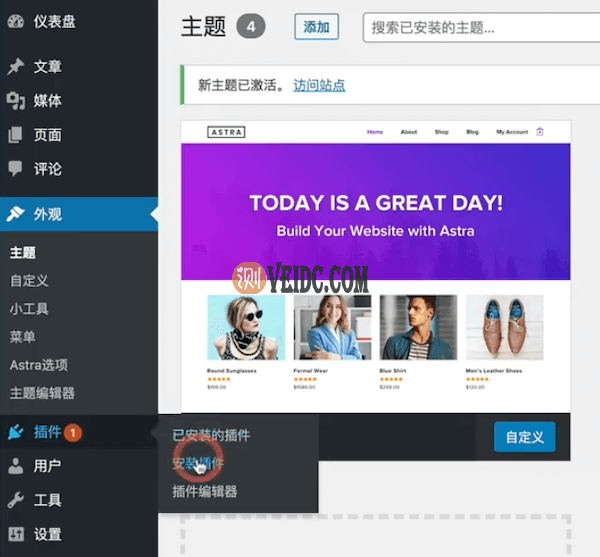Click the dashed add-new-theme placeholder box
The height and width of the screenshot is (557, 600).
coord(375,536)
